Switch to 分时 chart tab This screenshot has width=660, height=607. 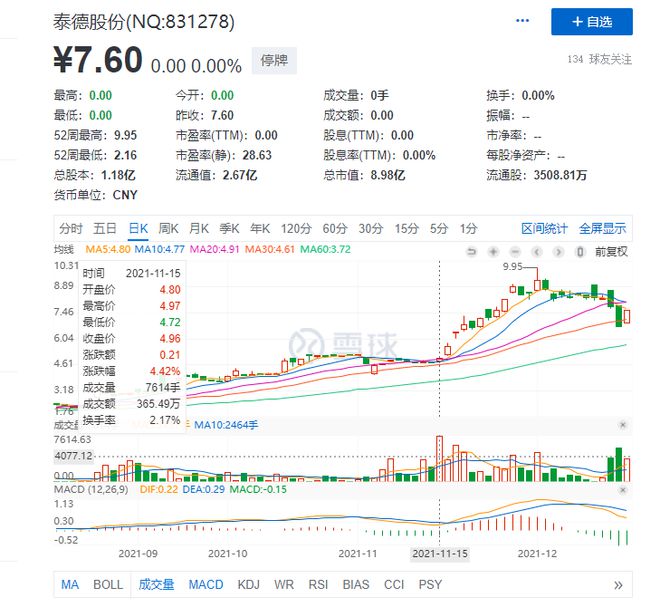click(71, 229)
